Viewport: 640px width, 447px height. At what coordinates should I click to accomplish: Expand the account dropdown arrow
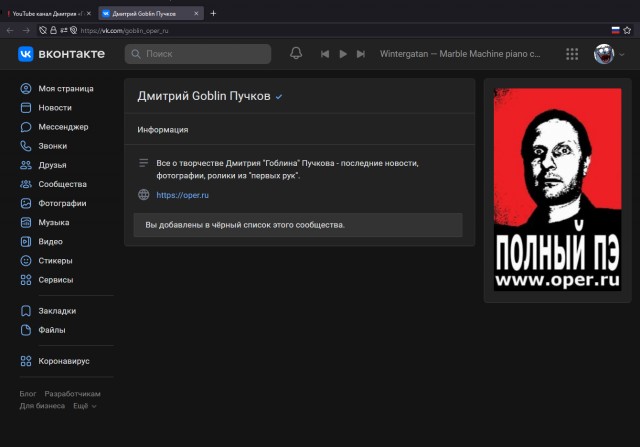click(x=622, y=54)
